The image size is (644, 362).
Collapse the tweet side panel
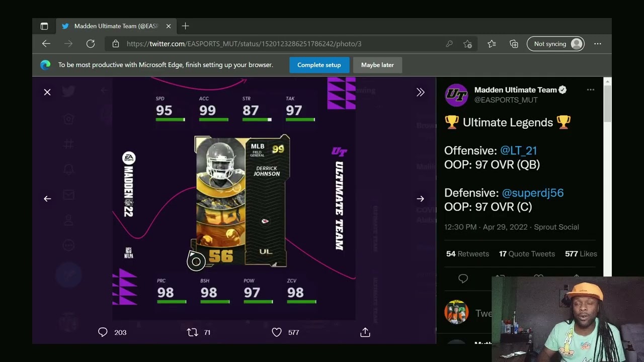coord(420,92)
